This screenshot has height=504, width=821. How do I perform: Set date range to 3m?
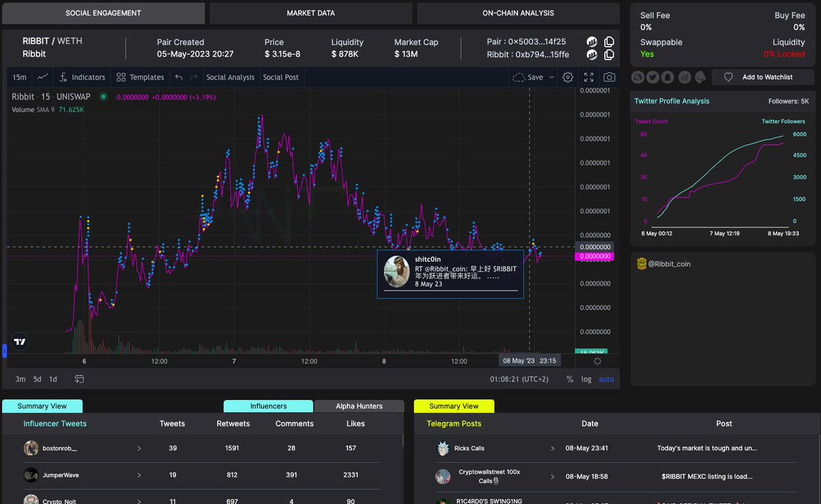[21, 379]
